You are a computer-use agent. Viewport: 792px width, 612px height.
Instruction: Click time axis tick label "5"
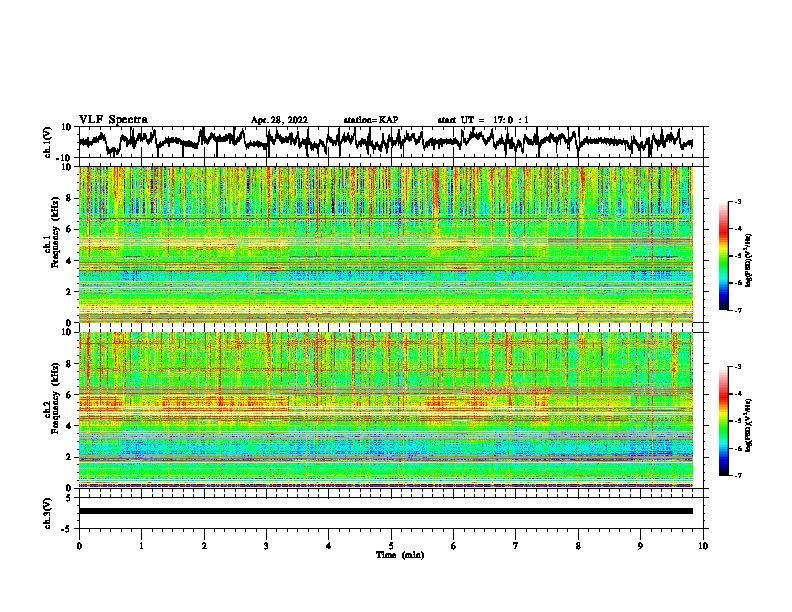(x=391, y=546)
